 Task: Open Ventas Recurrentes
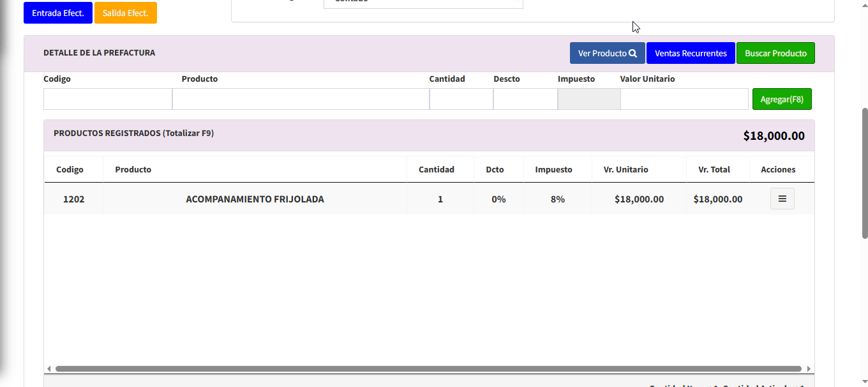(x=691, y=54)
